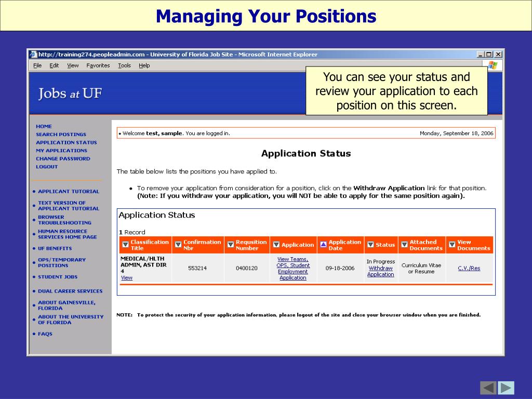This screenshot has width=532, height=399.
Task: Open the Help menu
Action: 144,65
